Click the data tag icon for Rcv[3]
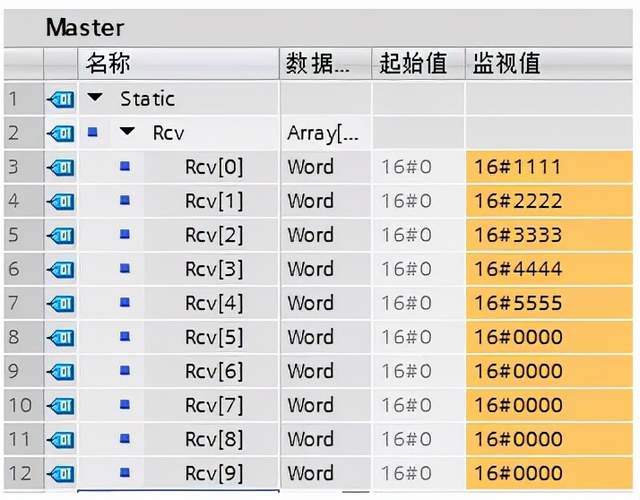This screenshot has width=640, height=500. (x=60, y=269)
